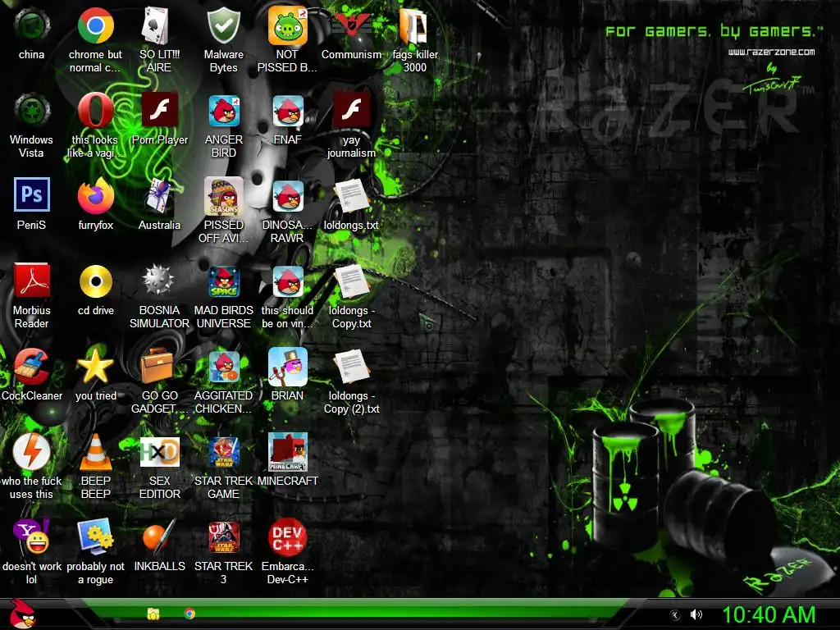This screenshot has height=630, width=840.
Task: Open the 10:40 AM taskbar clock
Action: pos(769,614)
